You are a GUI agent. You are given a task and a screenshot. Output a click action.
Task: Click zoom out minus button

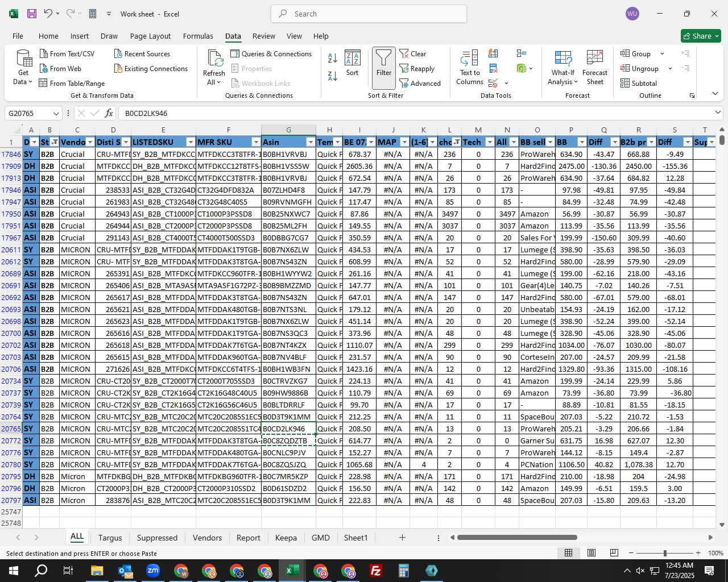(x=631, y=553)
